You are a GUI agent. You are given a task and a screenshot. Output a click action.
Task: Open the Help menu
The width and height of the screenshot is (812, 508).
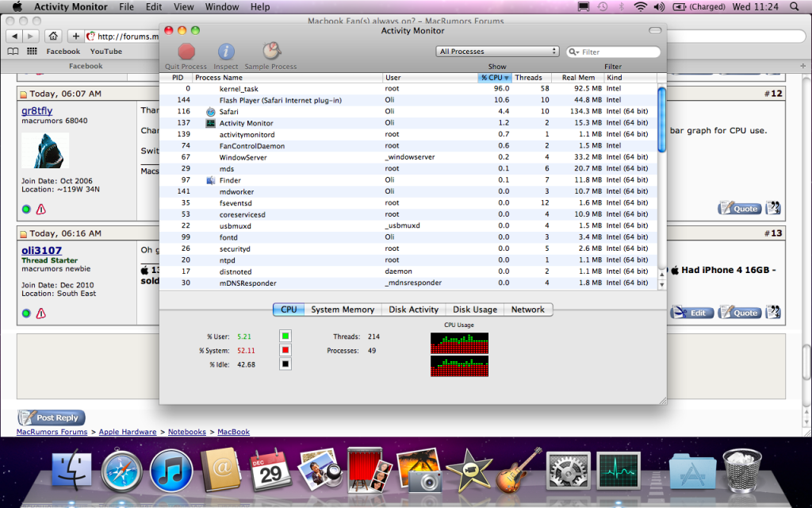260,6
